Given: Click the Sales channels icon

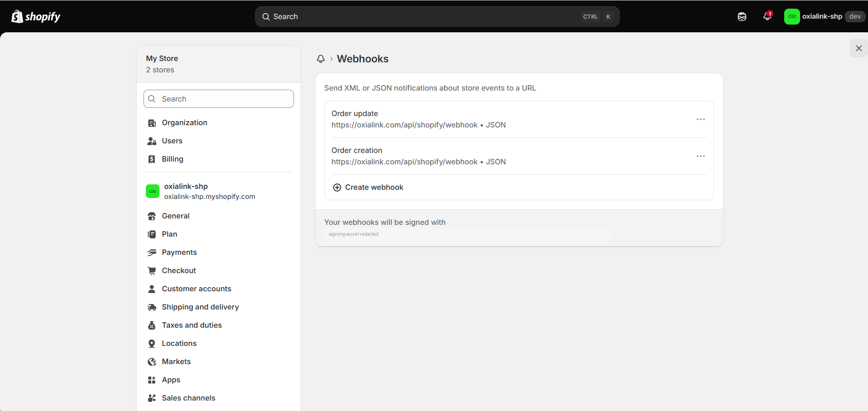Looking at the screenshot, I should point(152,398).
